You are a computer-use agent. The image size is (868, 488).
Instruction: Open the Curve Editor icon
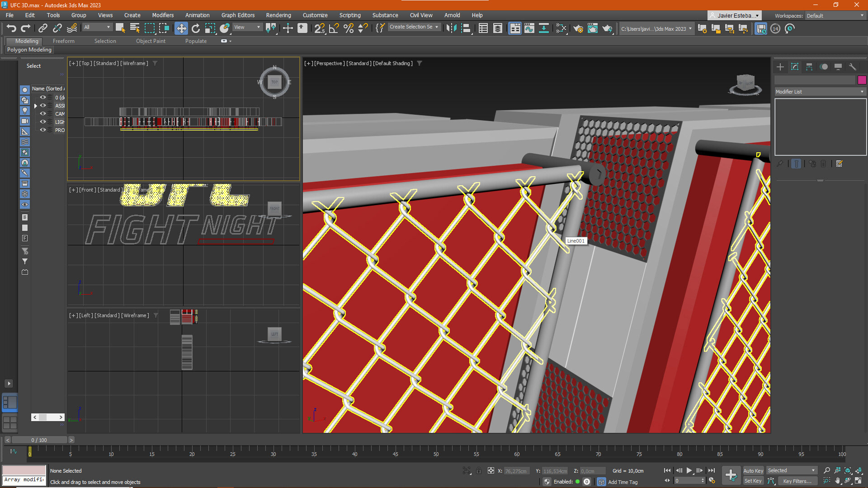529,28
